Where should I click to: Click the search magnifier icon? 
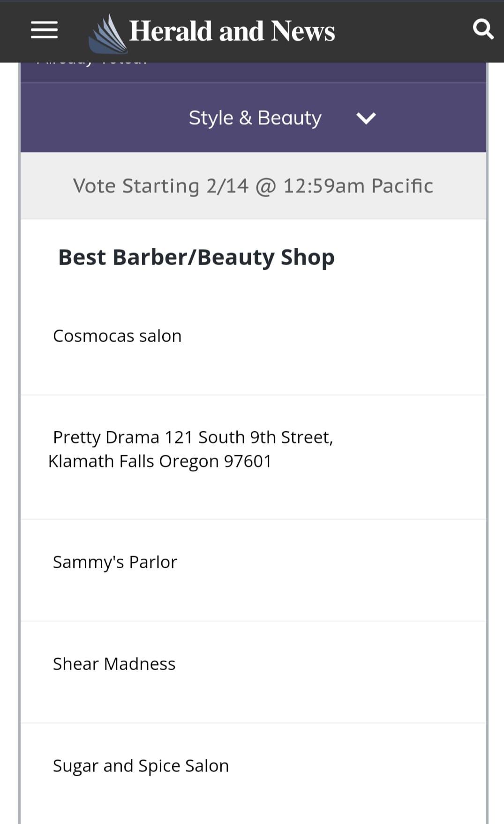pyautogui.click(x=483, y=29)
